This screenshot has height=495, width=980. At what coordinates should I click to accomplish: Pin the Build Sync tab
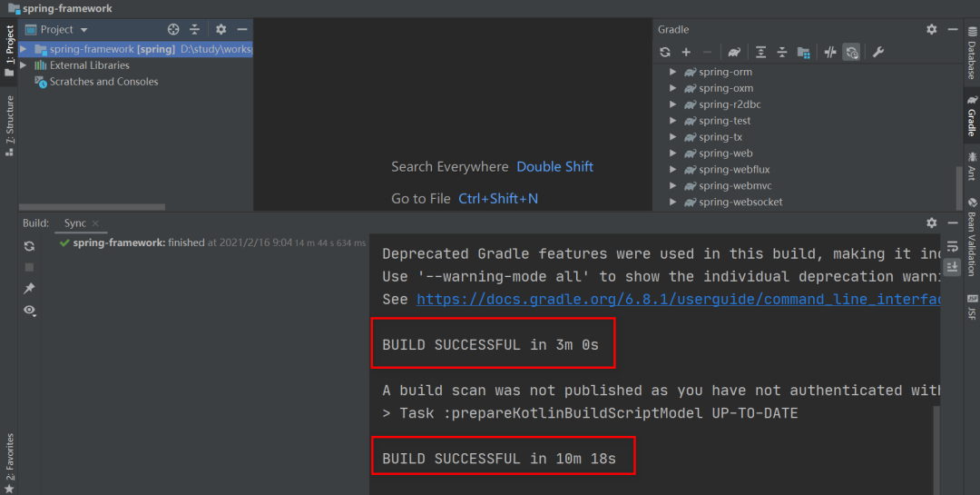tap(29, 289)
